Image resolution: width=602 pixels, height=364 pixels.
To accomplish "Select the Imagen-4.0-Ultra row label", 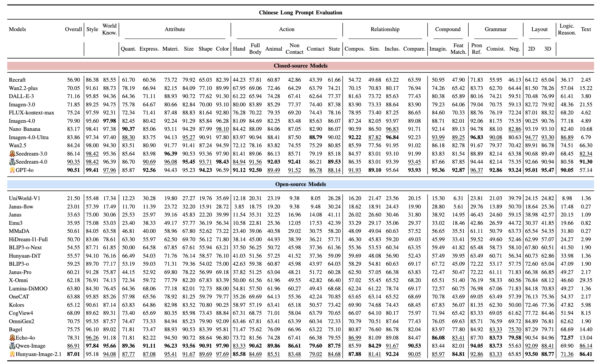I will point(28,137).
